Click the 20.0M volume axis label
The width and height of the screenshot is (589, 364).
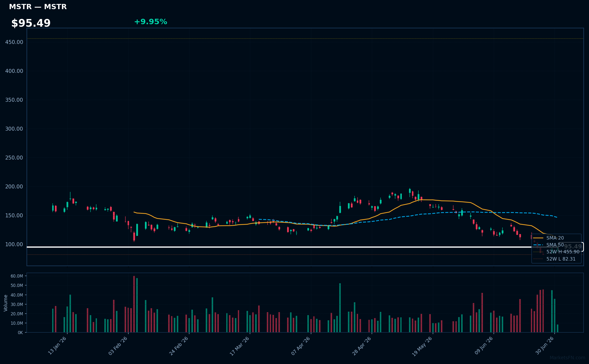click(17, 314)
